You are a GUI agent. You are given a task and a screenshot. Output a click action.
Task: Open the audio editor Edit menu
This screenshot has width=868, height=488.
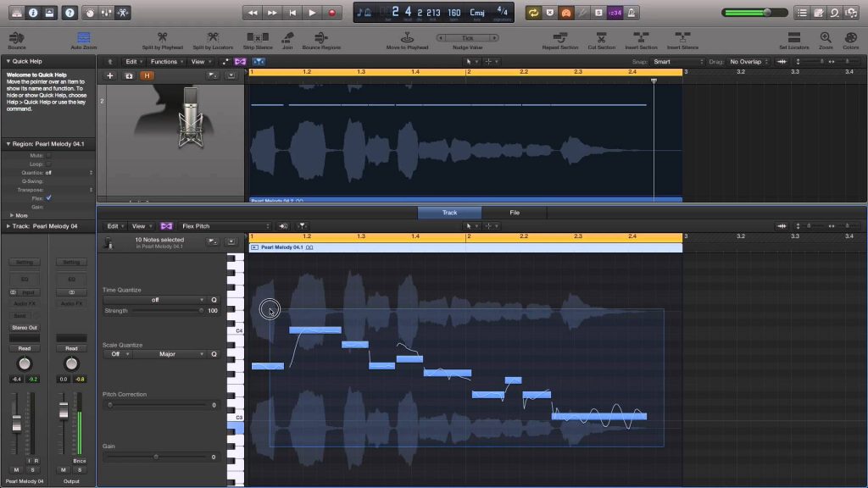(114, 225)
